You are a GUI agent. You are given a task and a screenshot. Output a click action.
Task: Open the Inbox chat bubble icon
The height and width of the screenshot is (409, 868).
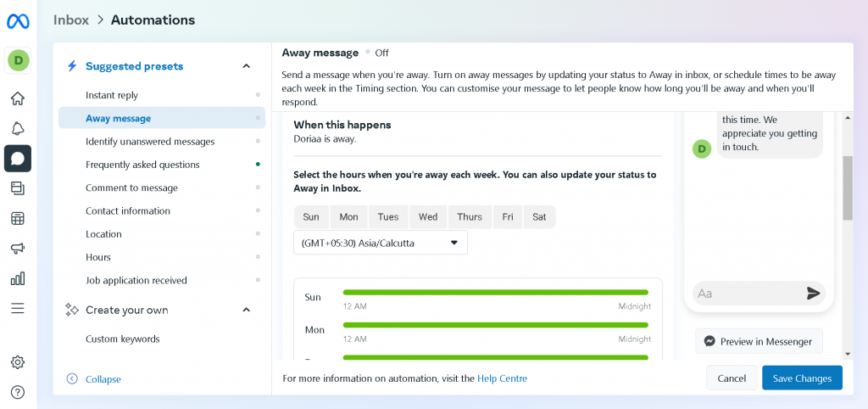(x=18, y=158)
